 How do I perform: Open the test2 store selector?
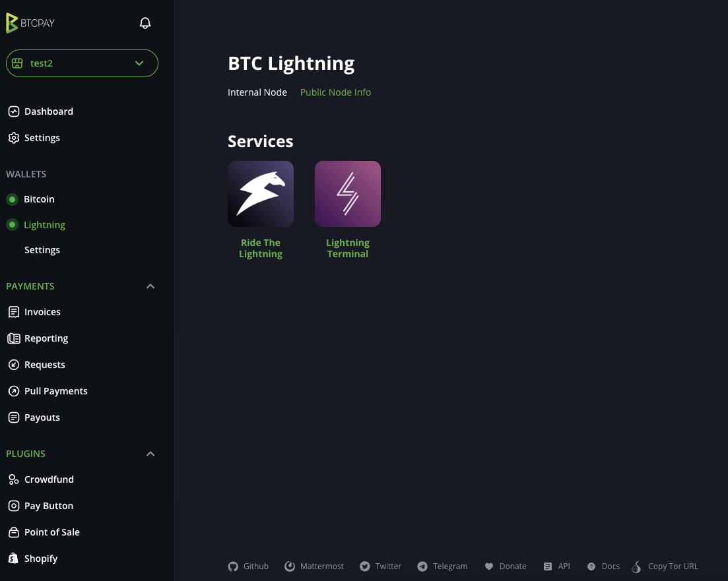point(82,63)
